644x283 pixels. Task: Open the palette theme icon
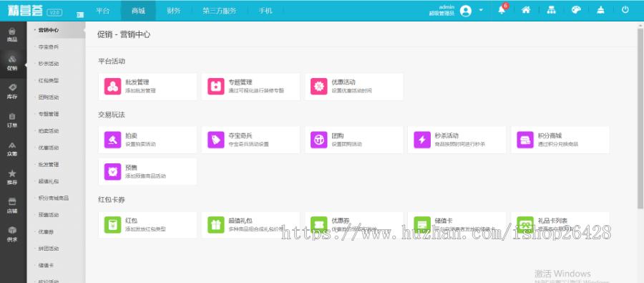click(576, 10)
